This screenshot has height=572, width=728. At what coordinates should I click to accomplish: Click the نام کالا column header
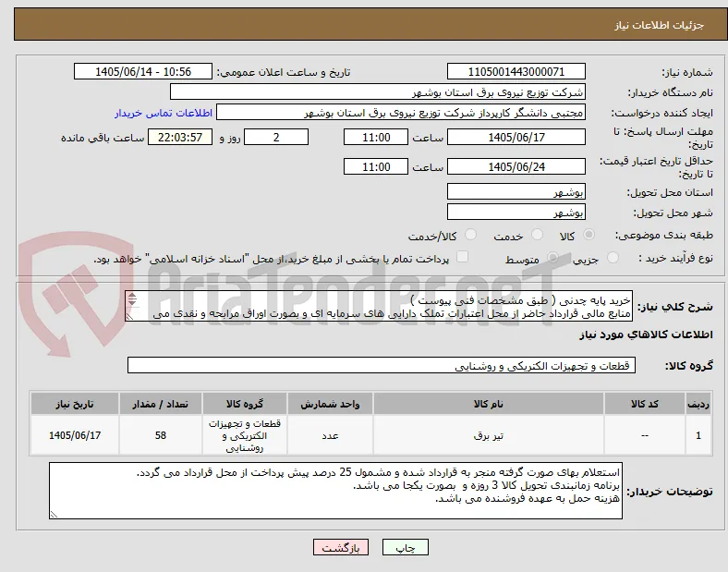pyautogui.click(x=489, y=404)
